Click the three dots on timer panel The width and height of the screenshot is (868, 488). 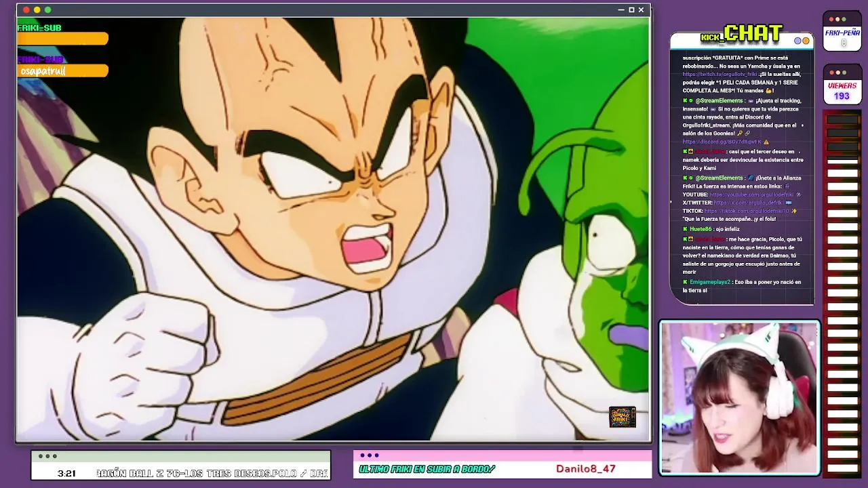coord(47,456)
